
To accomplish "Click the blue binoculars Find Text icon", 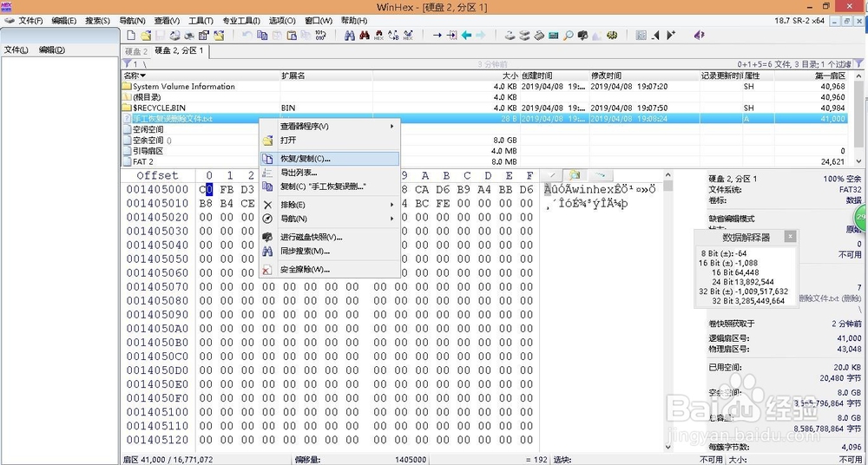I will (x=349, y=36).
